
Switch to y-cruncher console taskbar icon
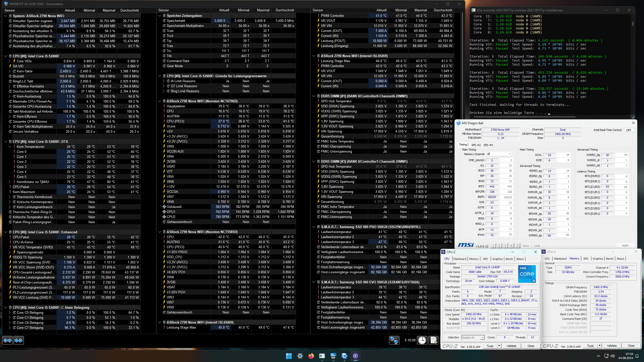(x=322, y=356)
